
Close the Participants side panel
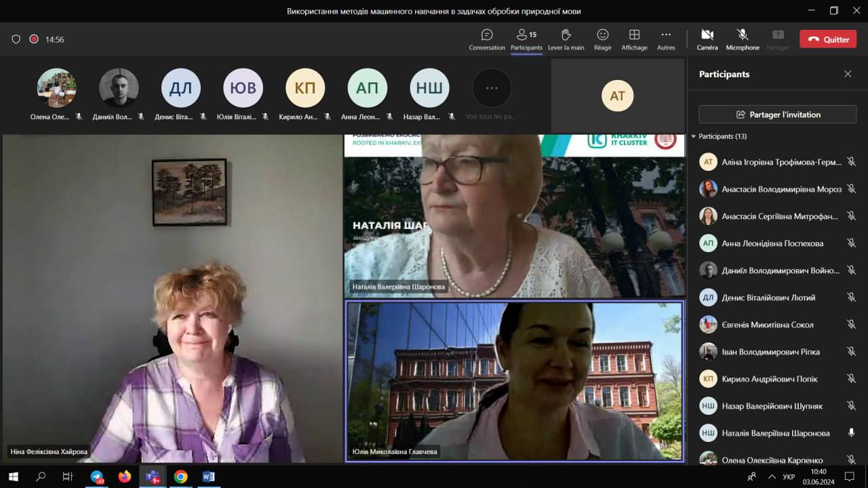point(847,74)
